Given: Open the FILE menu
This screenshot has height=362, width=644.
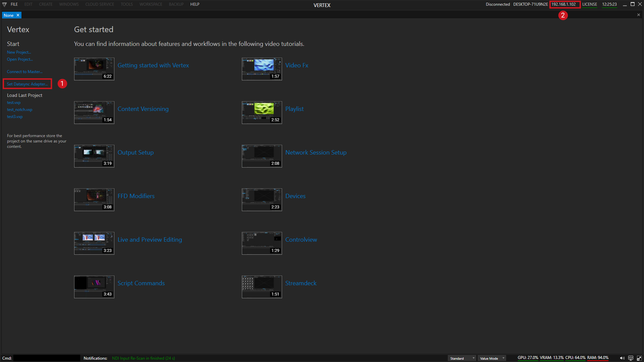Looking at the screenshot, I should 14,4.
